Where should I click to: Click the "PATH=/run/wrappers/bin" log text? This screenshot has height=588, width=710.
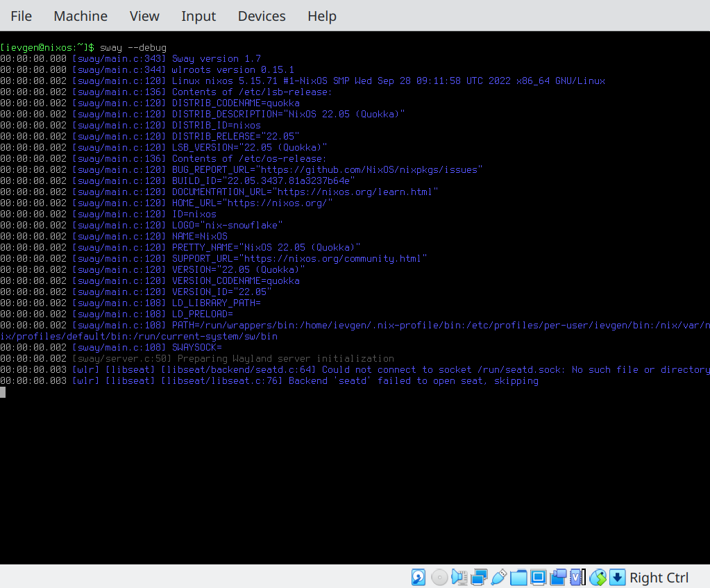(x=355, y=330)
